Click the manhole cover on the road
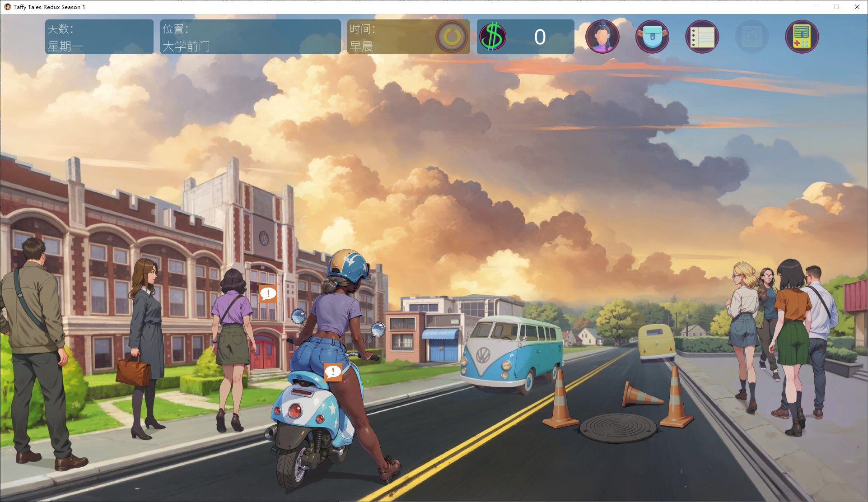This screenshot has height=502, width=868. tap(618, 427)
